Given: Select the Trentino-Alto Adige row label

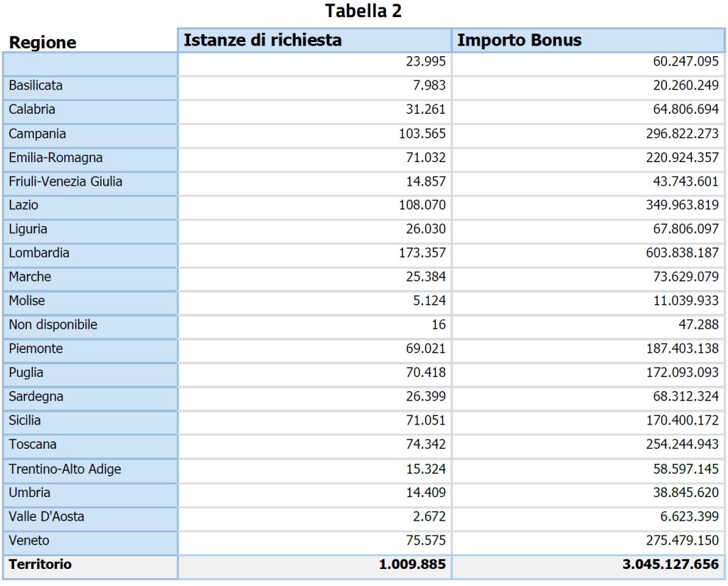Looking at the screenshot, I should click(x=65, y=469).
